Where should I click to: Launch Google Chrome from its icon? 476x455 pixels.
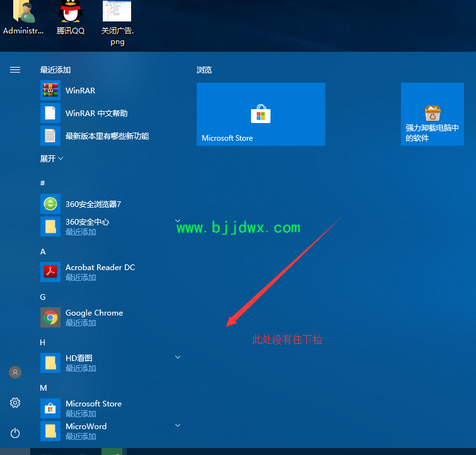pos(50,317)
